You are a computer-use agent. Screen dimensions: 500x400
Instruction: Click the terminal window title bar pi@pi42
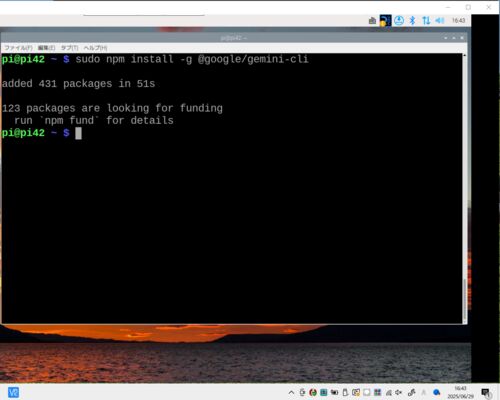click(x=233, y=38)
